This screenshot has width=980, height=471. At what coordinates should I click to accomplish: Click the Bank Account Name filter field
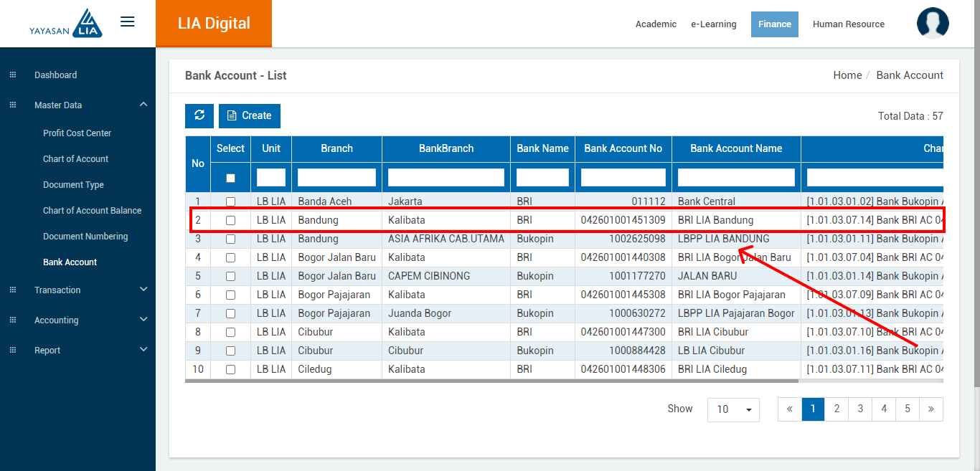click(736, 177)
